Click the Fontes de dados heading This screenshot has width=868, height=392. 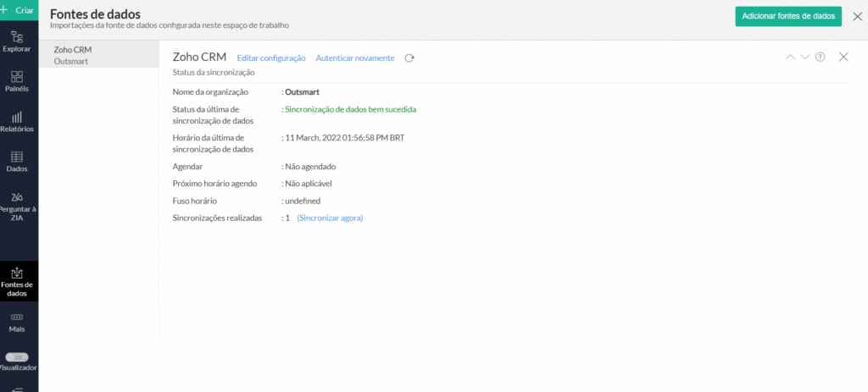[95, 14]
